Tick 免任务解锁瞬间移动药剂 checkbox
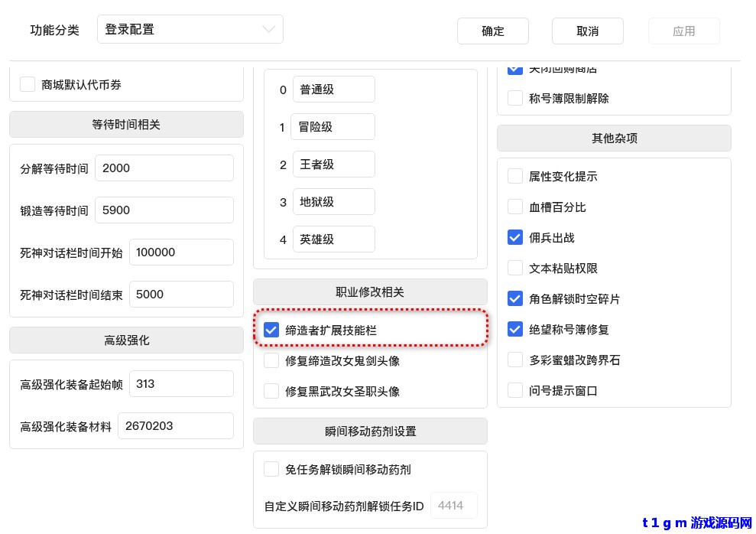Screen dimensions: 756x534 click(271, 470)
